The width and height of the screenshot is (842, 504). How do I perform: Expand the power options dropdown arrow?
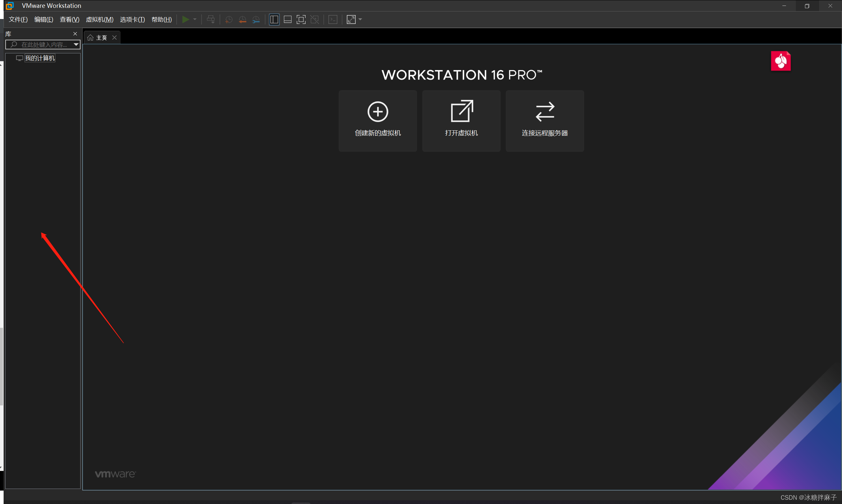(x=195, y=19)
